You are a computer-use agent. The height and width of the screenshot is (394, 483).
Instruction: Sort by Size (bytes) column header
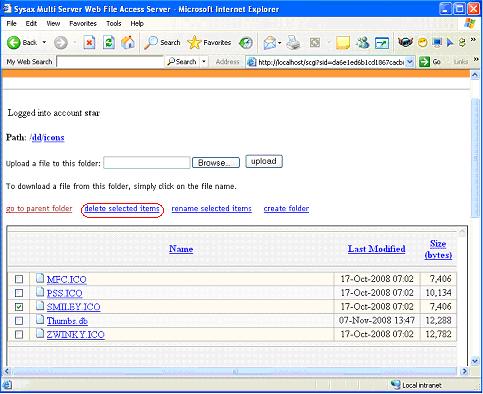438,249
